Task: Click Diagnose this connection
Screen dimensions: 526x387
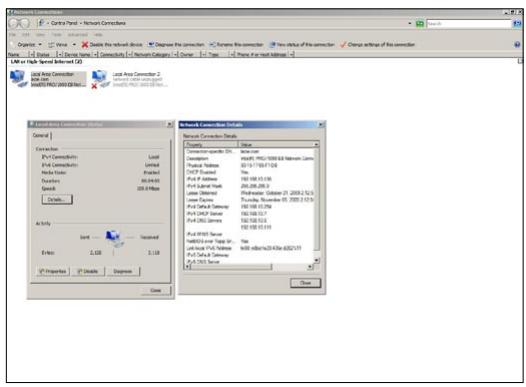Action: click(x=176, y=44)
